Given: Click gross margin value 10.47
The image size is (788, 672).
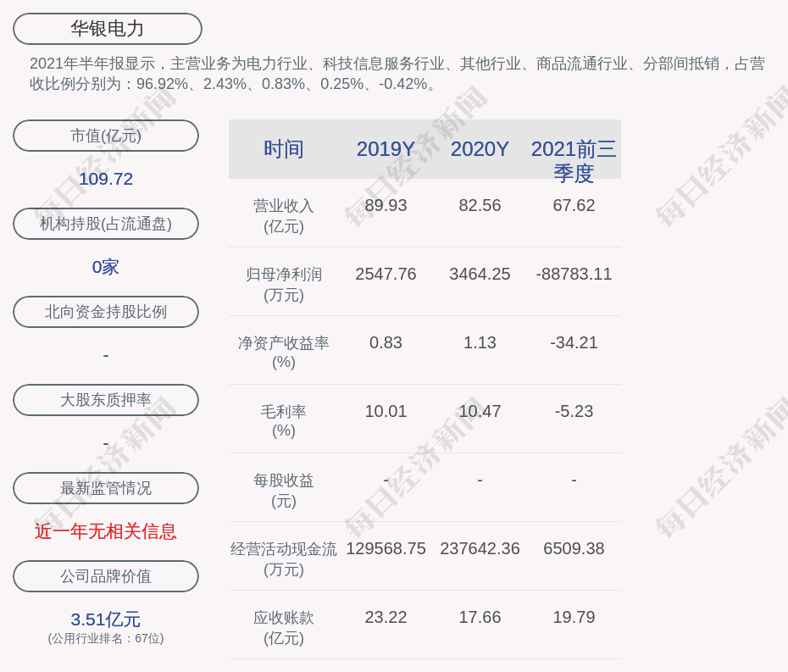Looking at the screenshot, I should click(480, 411).
